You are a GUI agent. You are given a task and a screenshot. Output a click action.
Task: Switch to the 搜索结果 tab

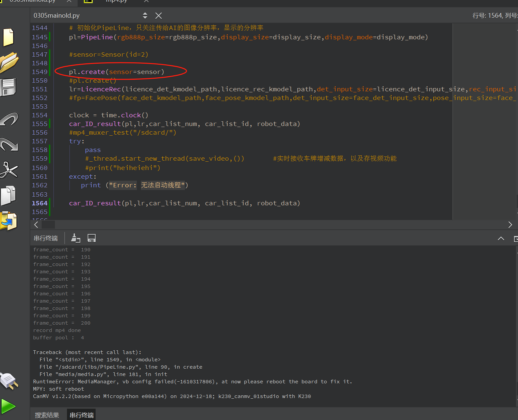(x=47, y=415)
